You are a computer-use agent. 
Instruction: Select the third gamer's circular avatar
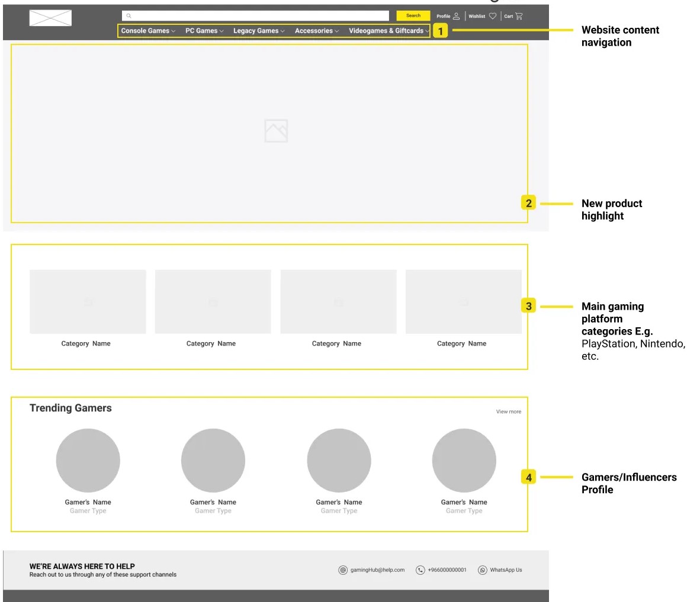pyautogui.click(x=339, y=461)
